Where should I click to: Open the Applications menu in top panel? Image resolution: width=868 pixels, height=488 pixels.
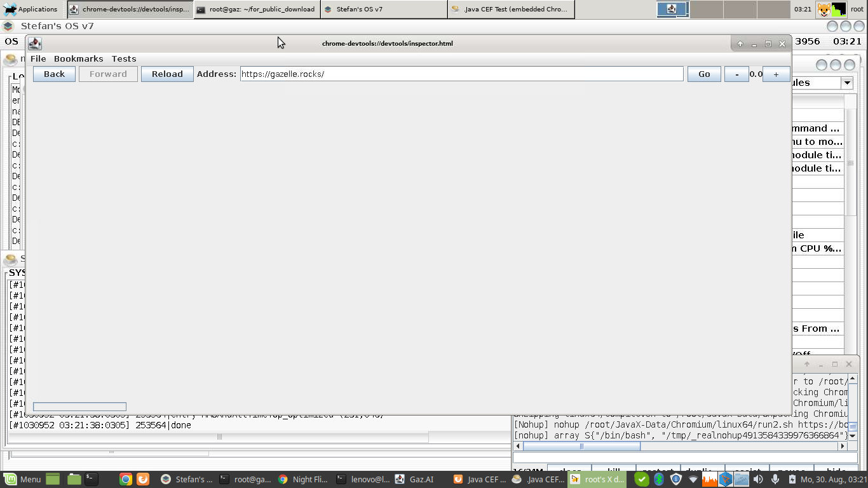31,9
